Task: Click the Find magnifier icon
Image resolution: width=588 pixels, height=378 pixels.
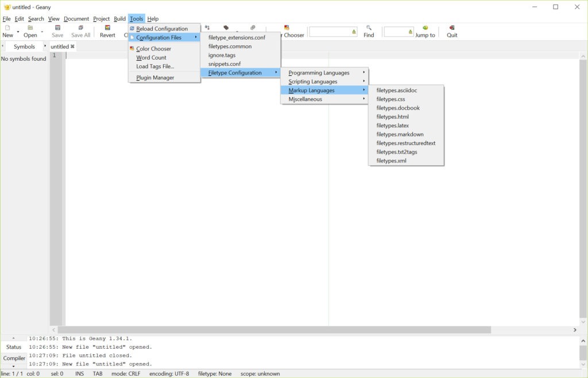Action: (369, 28)
